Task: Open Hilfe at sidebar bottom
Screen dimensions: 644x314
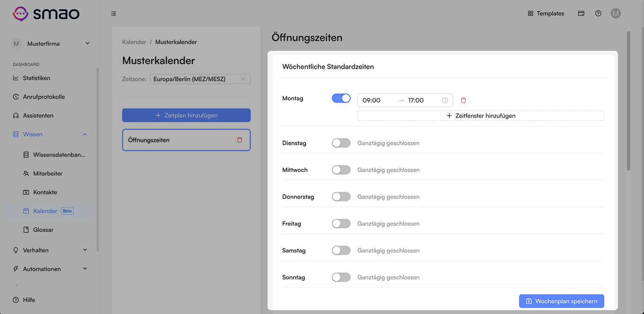Action: coord(24,300)
